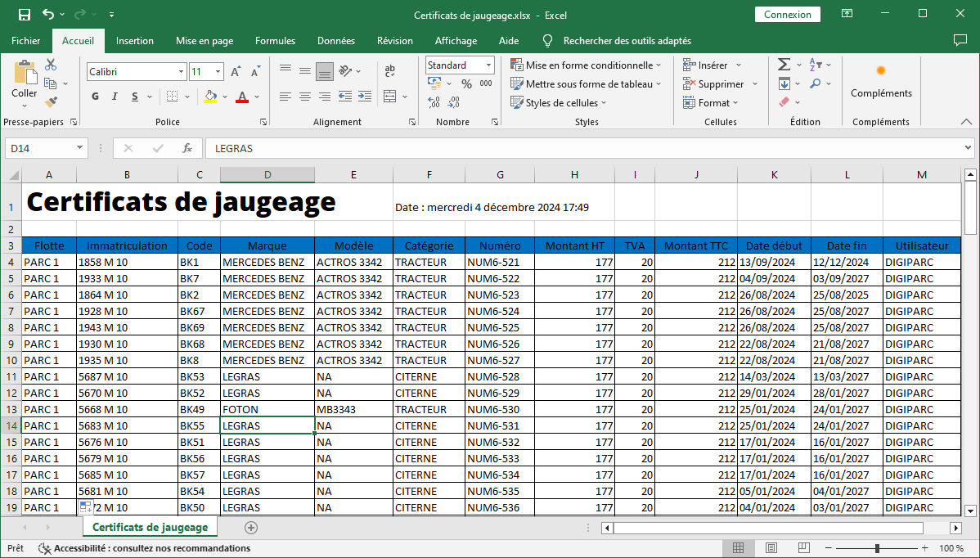Toggle wrap text
The width and height of the screenshot is (980, 558).
click(x=390, y=70)
